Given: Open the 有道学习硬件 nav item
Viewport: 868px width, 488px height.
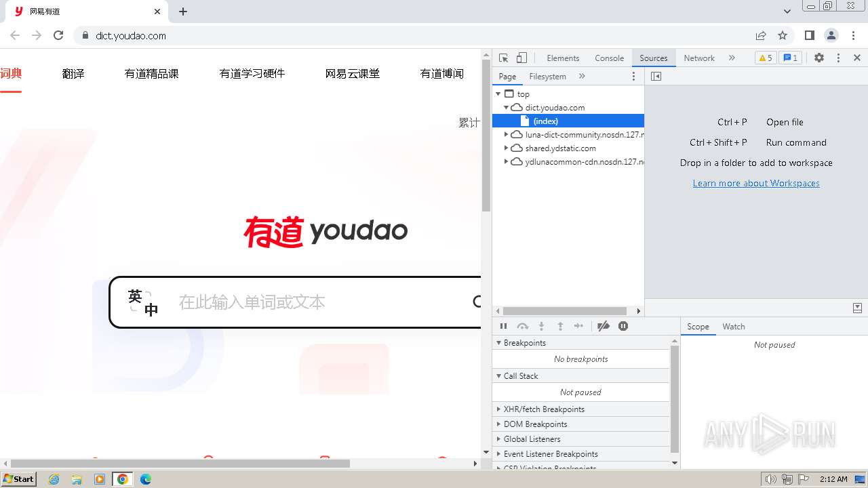Looking at the screenshot, I should (x=252, y=74).
